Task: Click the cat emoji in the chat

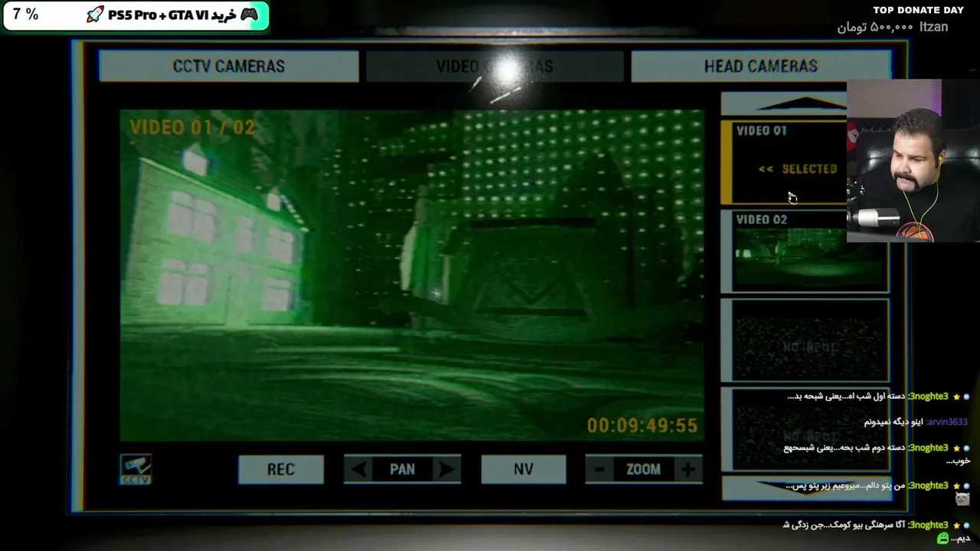Action: [962, 499]
